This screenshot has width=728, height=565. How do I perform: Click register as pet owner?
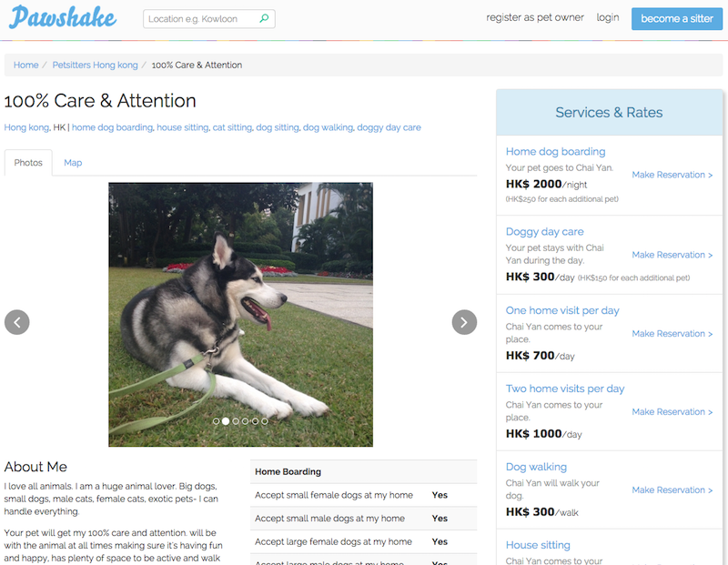pyautogui.click(x=535, y=17)
